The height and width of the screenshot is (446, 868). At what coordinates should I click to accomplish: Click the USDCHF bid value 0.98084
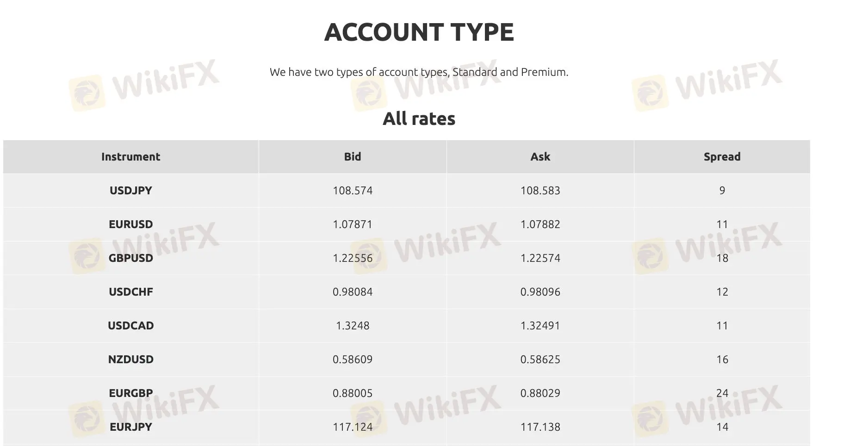(x=353, y=292)
